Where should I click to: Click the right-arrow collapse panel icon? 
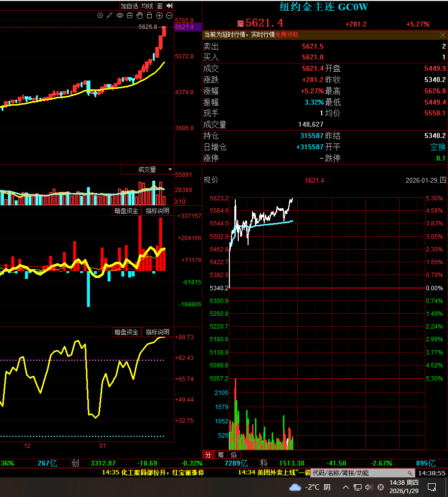pyautogui.click(x=169, y=6)
